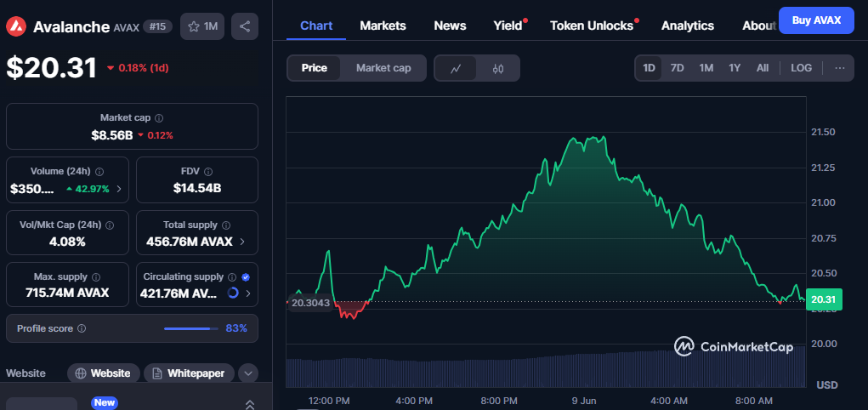Image resolution: width=868 pixels, height=410 pixels.
Task: Select Market cap chart mode
Action: [x=383, y=68]
